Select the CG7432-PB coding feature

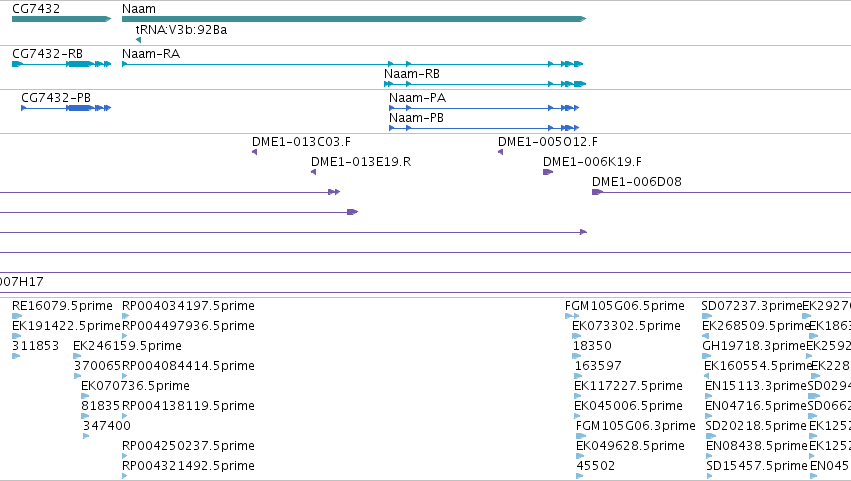click(x=66, y=108)
